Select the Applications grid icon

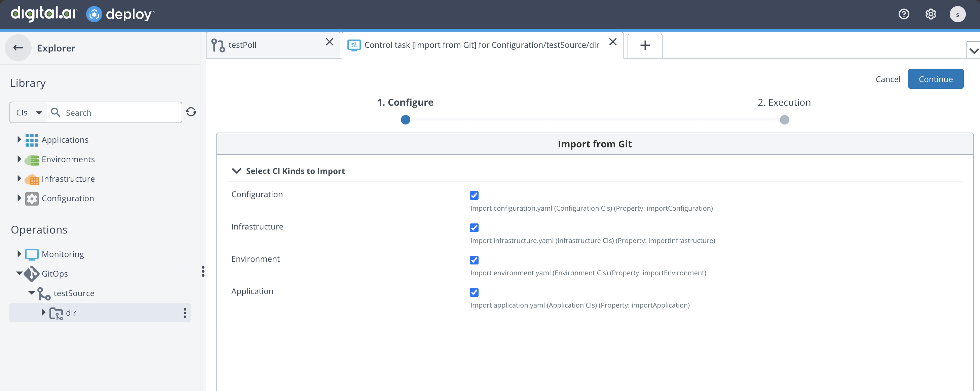click(x=32, y=140)
